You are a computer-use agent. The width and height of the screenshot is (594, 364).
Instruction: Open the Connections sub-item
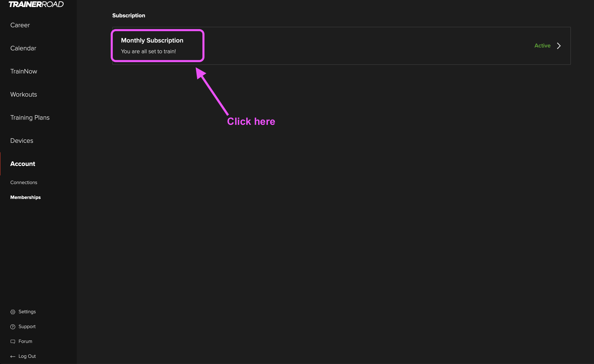(24, 182)
